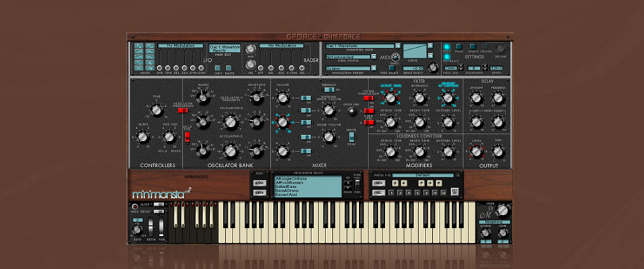Click the MIDI Chn stepper arrows

click(x=461, y=67)
